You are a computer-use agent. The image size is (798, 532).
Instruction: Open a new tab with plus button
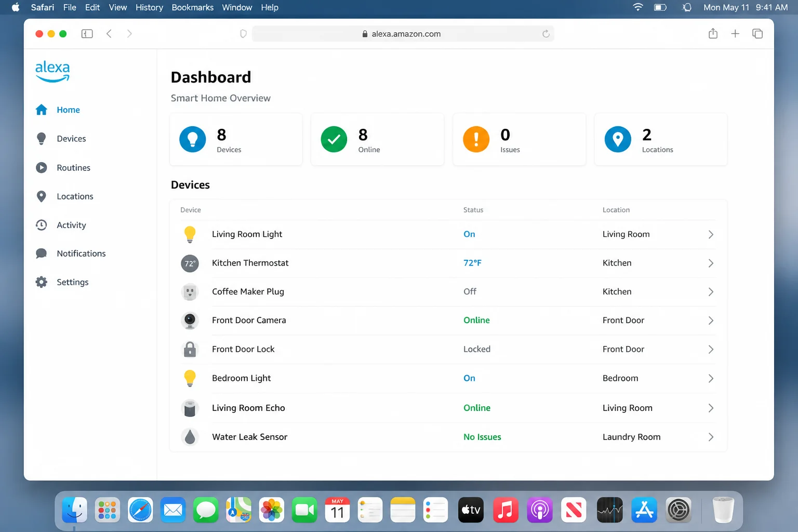click(x=735, y=34)
